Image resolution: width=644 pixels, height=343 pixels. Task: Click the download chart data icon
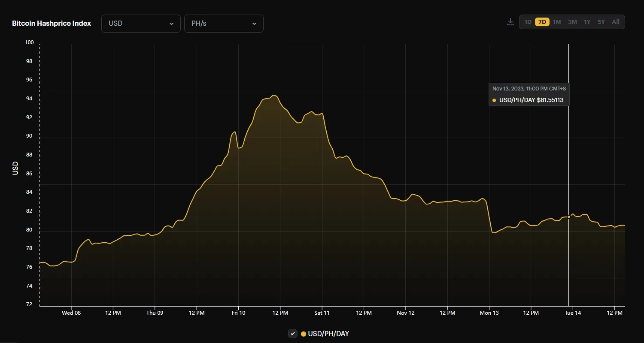(x=510, y=21)
